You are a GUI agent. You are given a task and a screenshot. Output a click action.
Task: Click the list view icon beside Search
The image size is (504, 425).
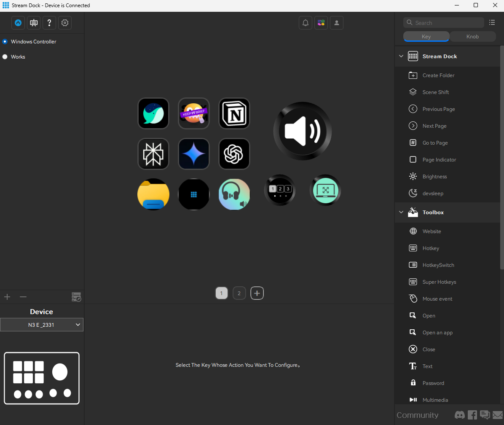(492, 22)
